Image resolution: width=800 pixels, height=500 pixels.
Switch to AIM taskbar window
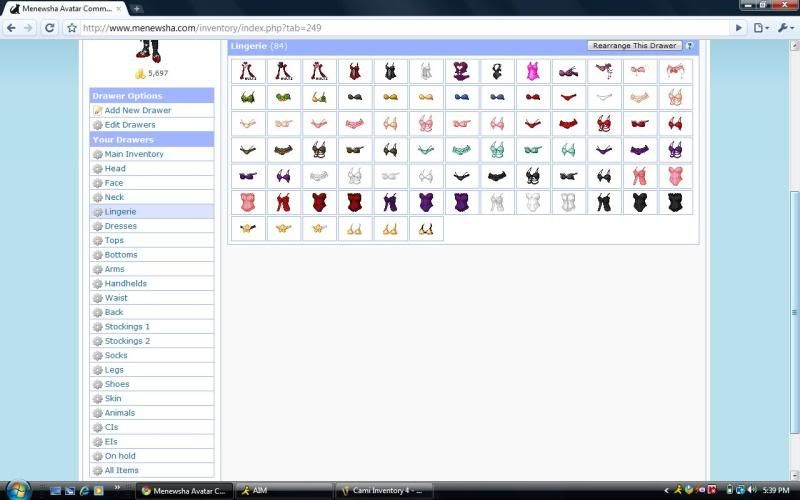click(285, 491)
